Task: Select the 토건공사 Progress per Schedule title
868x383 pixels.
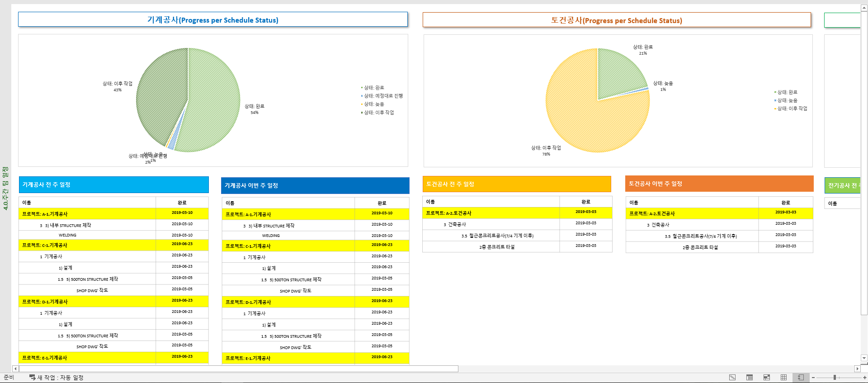Action: tap(617, 20)
